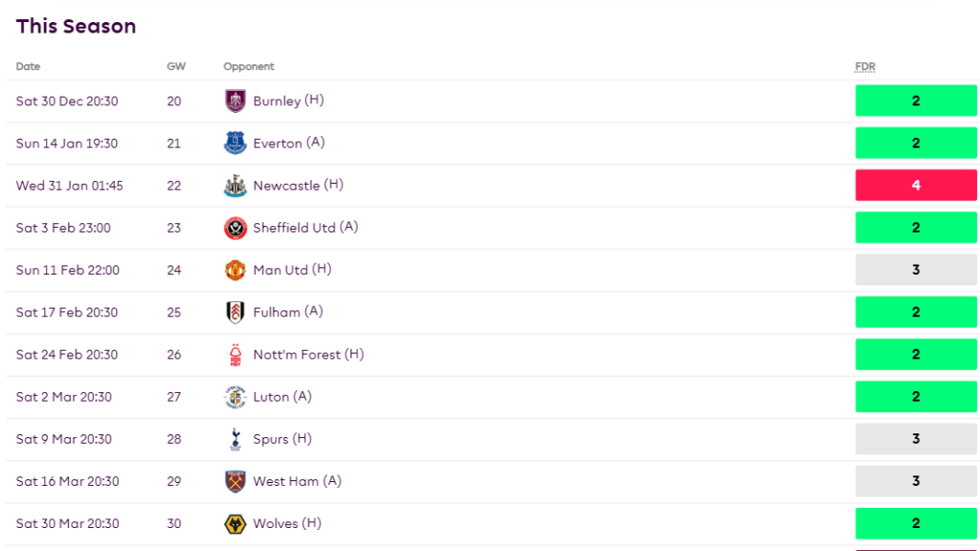Click the Opponent column header
Viewport: 980px width, 551px height.
tap(249, 67)
